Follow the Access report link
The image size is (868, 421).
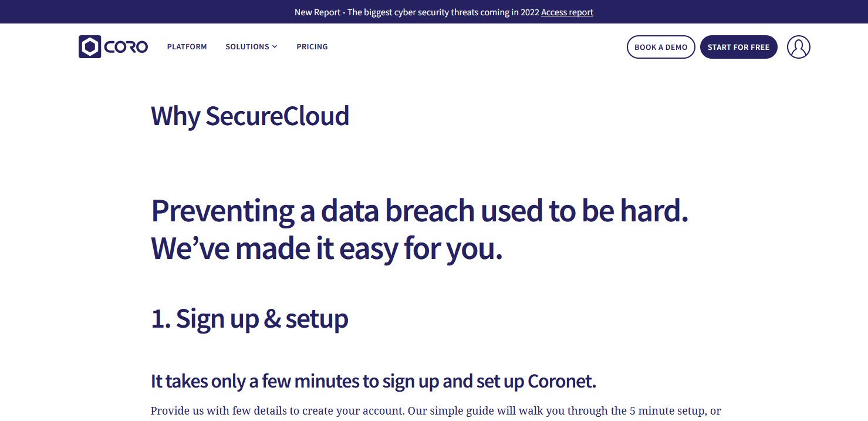coord(567,12)
